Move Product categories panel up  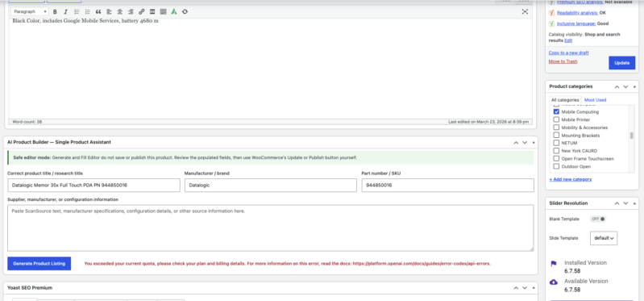click(617, 87)
